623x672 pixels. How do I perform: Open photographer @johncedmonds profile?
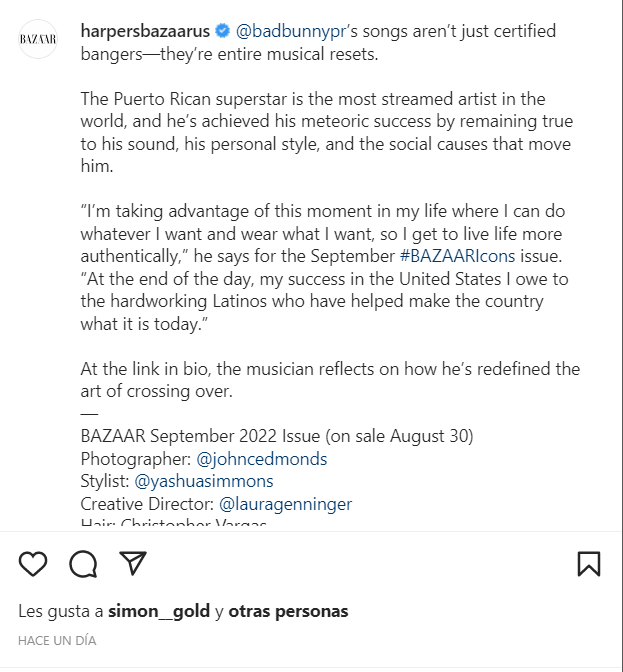tap(262, 459)
